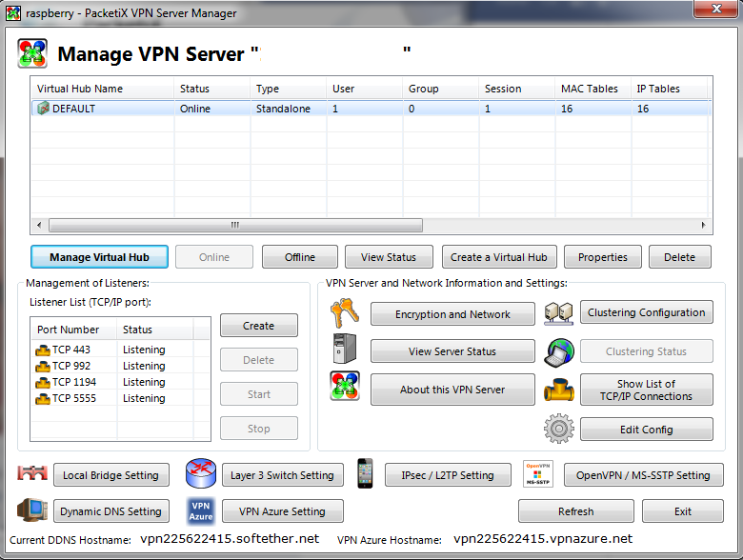Click the VPN Azure logo icon
743x560 pixels.
[201, 510]
